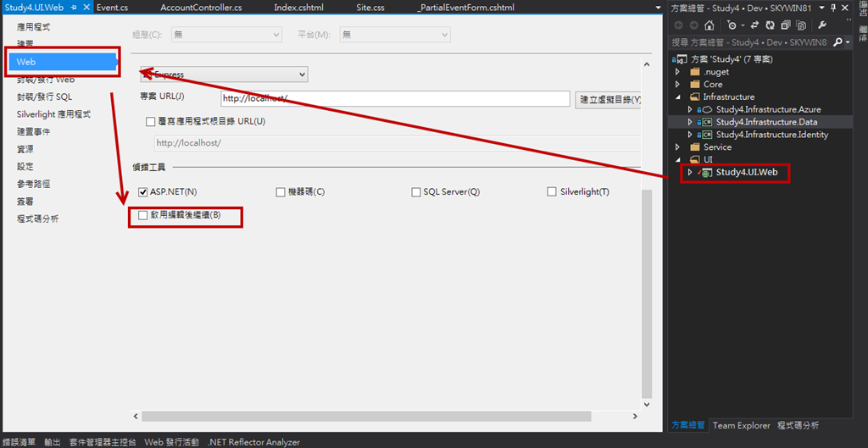Switch to the _PartialEventForm.cshtml tab
The height and width of the screenshot is (448, 868).
point(465,7)
